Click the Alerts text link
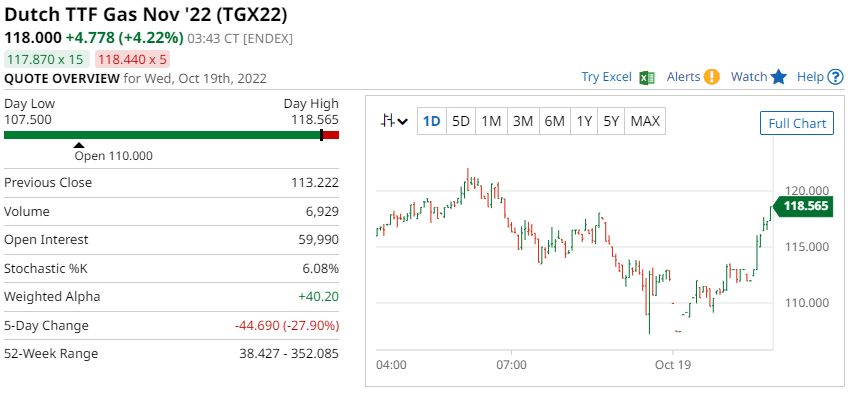Screen dimensions: 850x399 pos(684,77)
